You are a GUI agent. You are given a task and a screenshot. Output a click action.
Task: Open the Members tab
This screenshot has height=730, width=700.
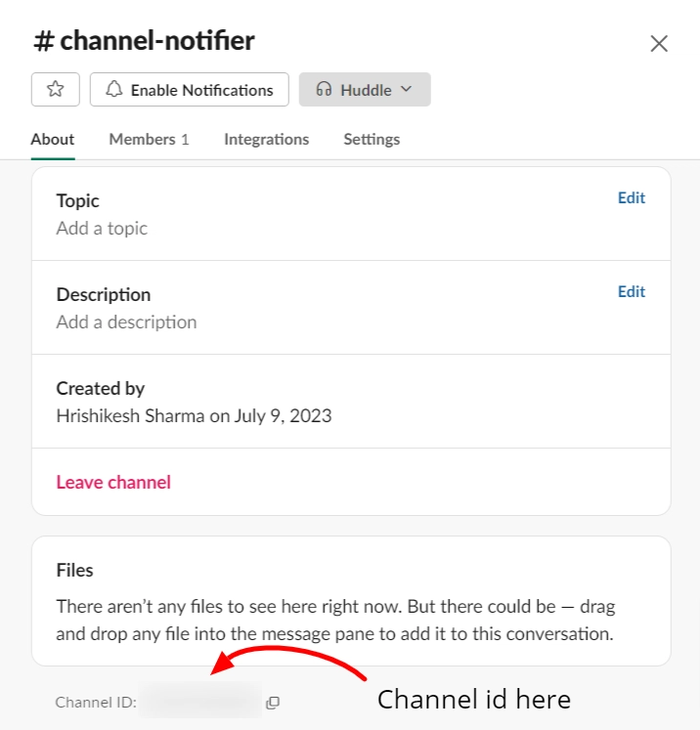point(149,140)
